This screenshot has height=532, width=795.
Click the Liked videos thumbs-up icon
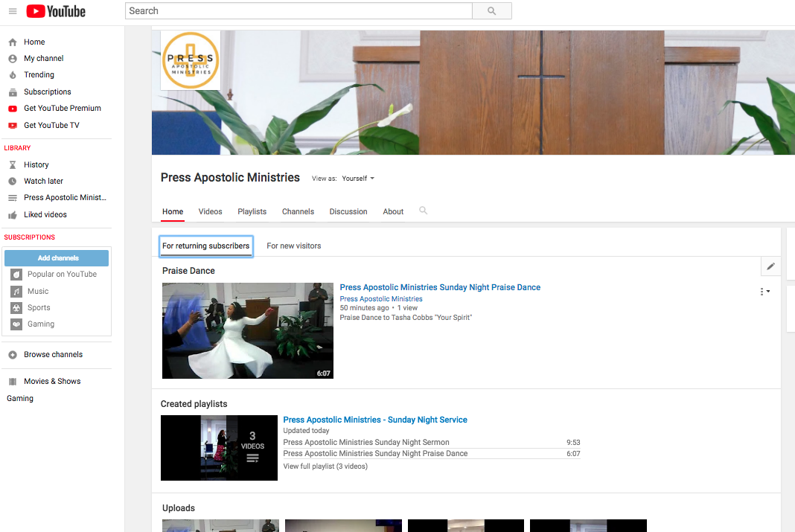(x=13, y=215)
